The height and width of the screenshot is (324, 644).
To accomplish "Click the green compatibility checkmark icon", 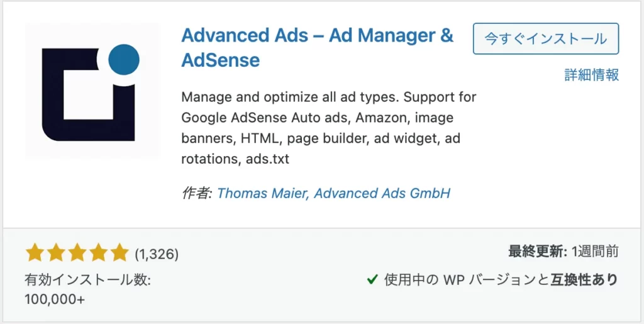I will click(372, 280).
